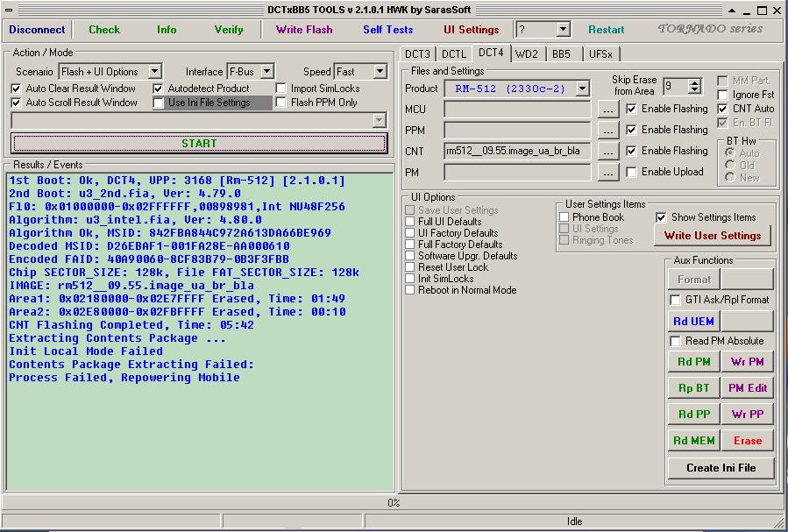Enable Read PM Absolute checkbox
Viewport: 788px width, 532px height.
pos(676,341)
